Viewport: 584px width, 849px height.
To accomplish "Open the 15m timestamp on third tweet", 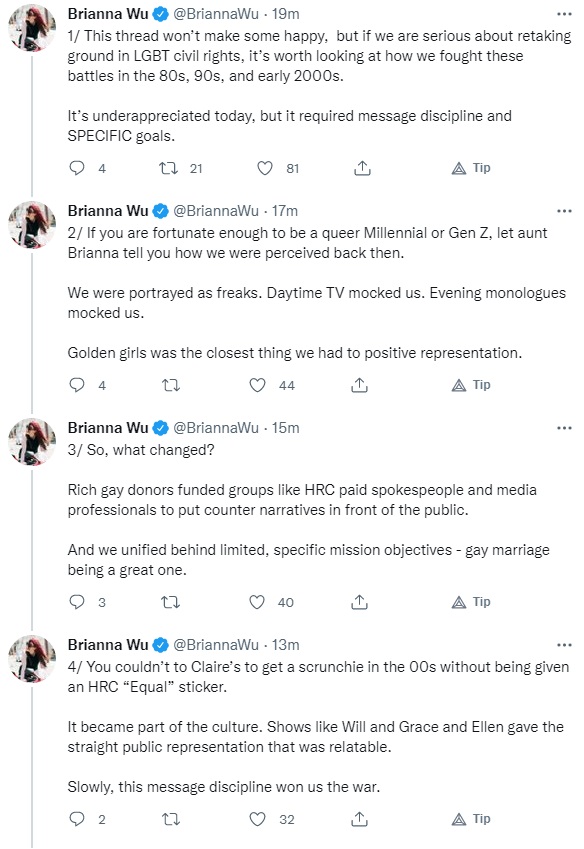I will click(285, 428).
